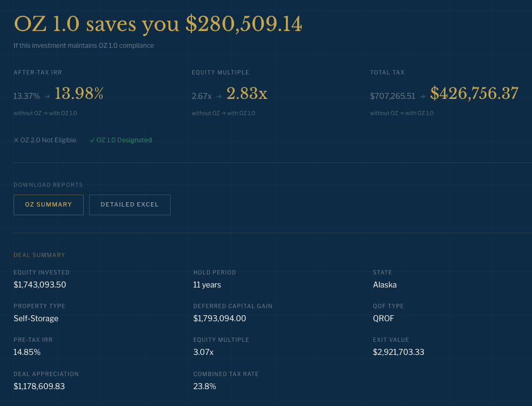This screenshot has height=406, width=532.
Task: Select the State value Alaska
Action: (x=385, y=285)
